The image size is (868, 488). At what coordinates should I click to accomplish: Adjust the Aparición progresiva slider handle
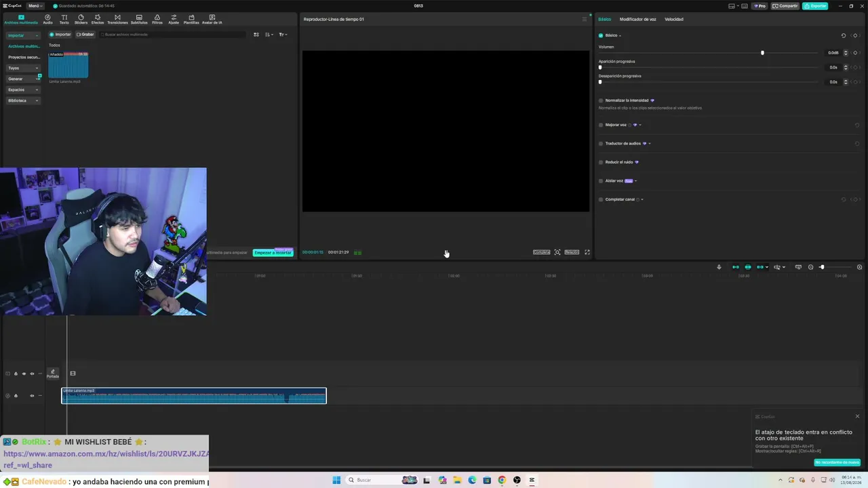[x=600, y=67]
